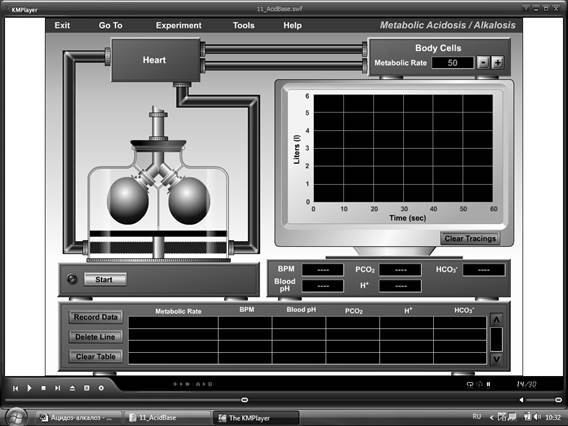Click the next track icon
568x426 pixels.
(58, 388)
